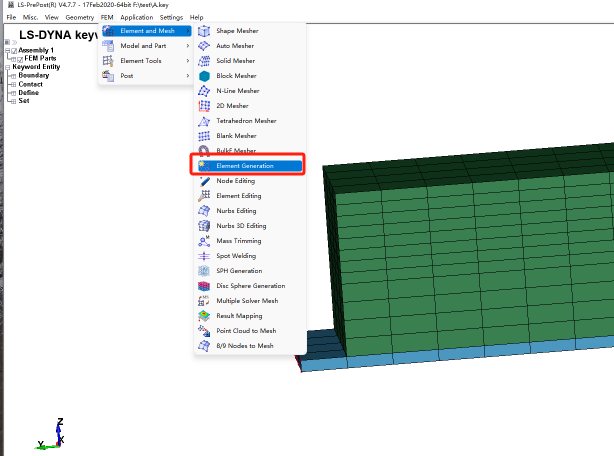Open the View menu
The image size is (614, 456).
pyautogui.click(x=52, y=17)
